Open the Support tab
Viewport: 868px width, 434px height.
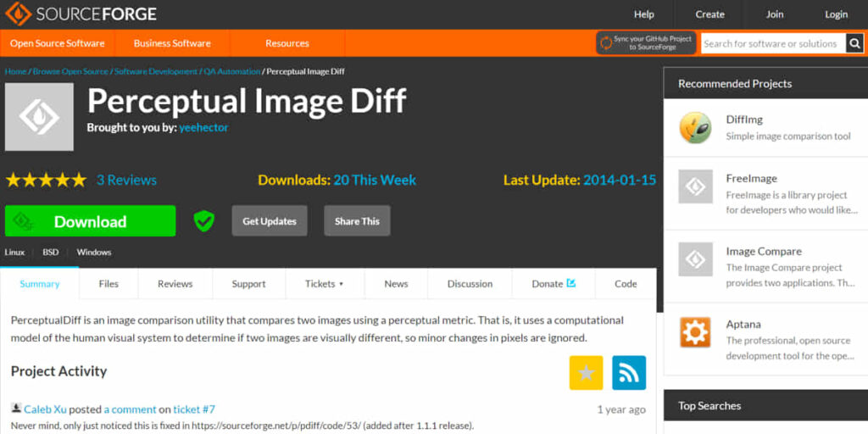point(248,284)
